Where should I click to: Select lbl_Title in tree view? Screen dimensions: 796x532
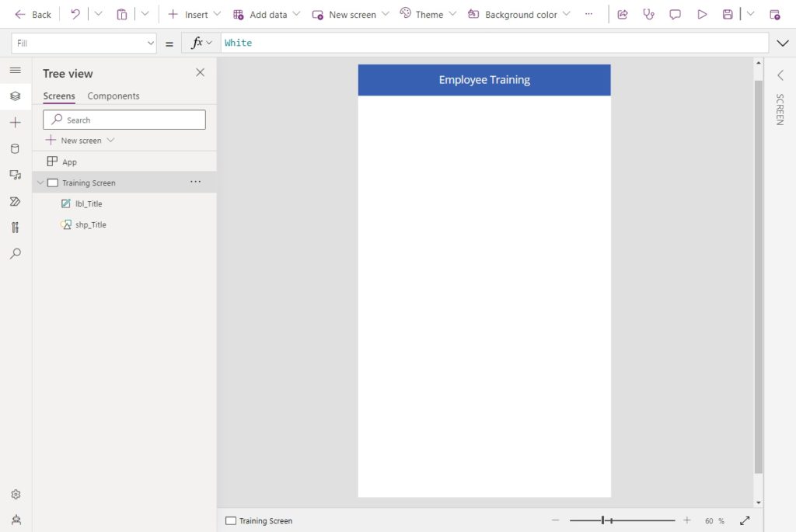click(x=89, y=203)
